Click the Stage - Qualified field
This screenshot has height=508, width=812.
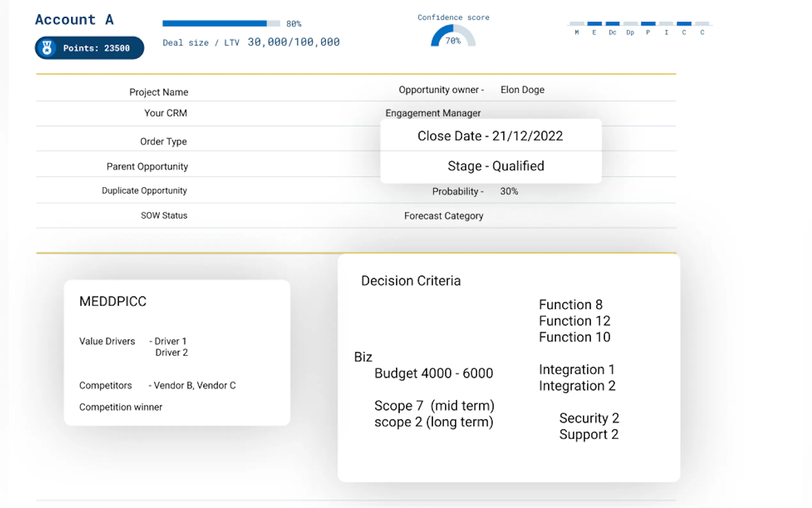(x=496, y=166)
